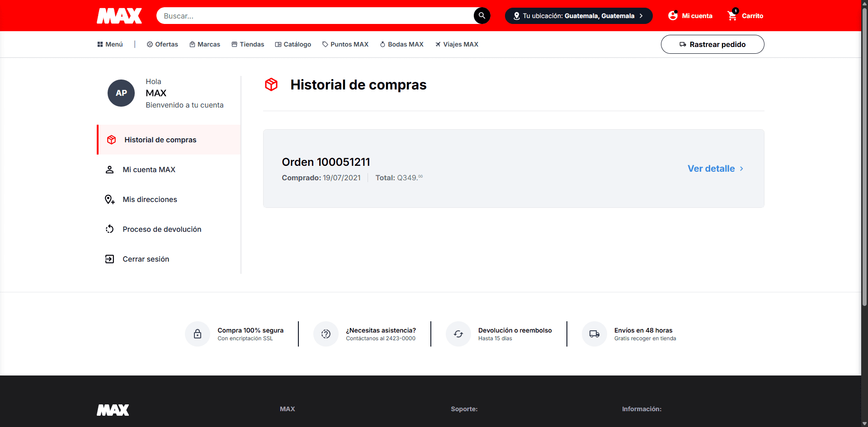Click the MAX logo in header
Image resolution: width=868 pixels, height=427 pixels.
click(x=119, y=16)
